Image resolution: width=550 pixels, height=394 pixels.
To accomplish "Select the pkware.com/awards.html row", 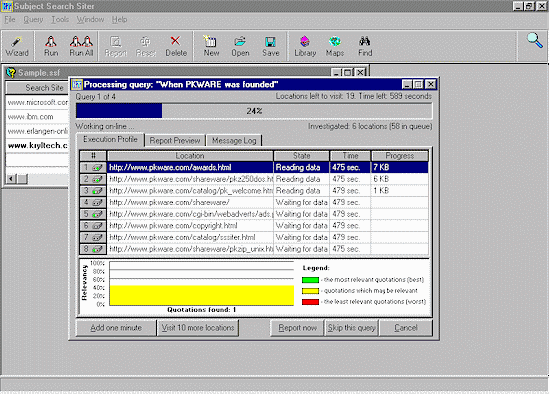I will coord(254,168).
